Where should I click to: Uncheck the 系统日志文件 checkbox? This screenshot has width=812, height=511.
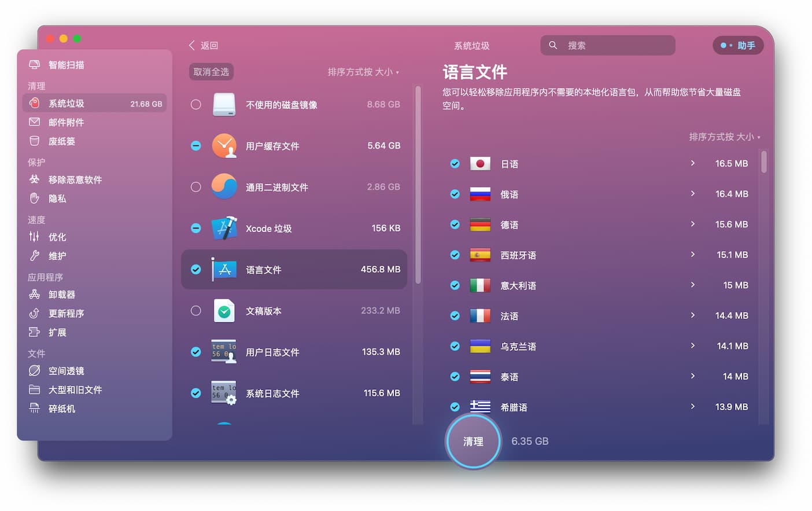tap(196, 393)
